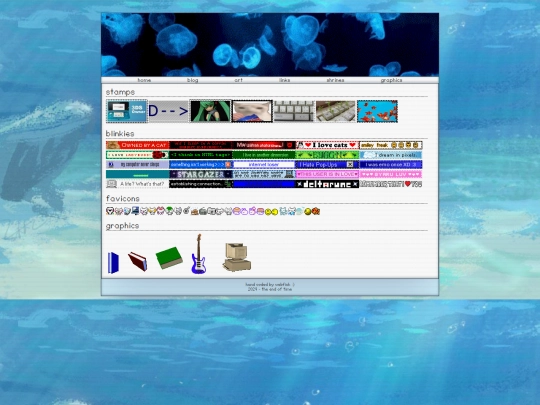Click the "favicons" section heading
540x405 pixels.
coord(123,199)
